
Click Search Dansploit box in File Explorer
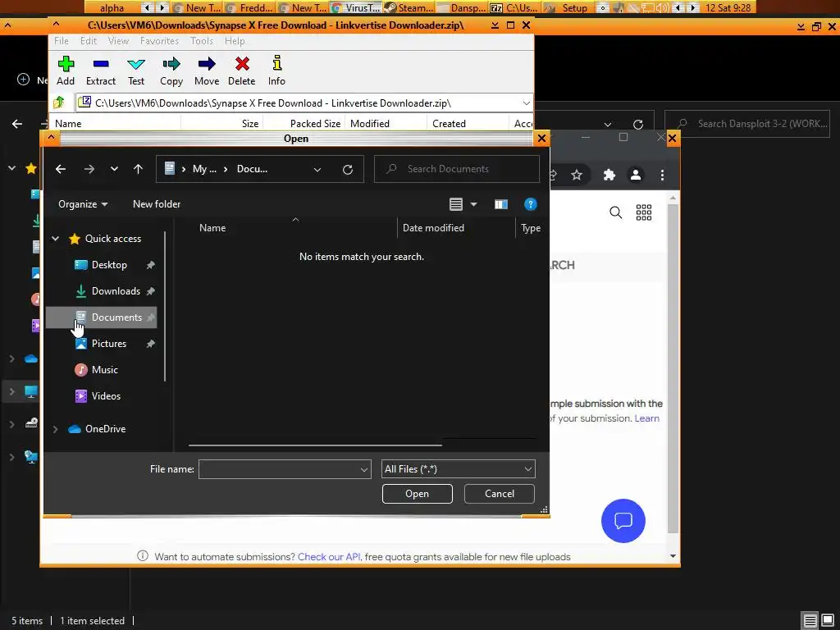pyautogui.click(x=746, y=124)
